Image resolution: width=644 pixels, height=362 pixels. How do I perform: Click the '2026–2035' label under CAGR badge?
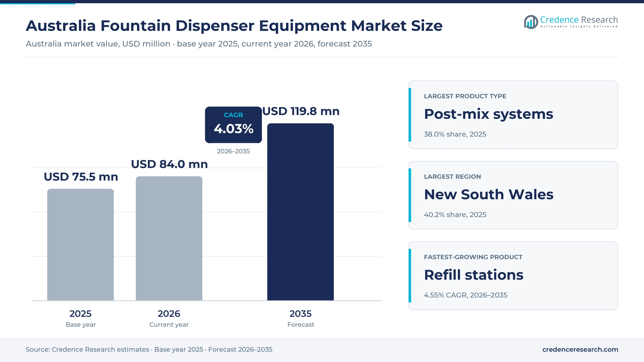coord(233,151)
